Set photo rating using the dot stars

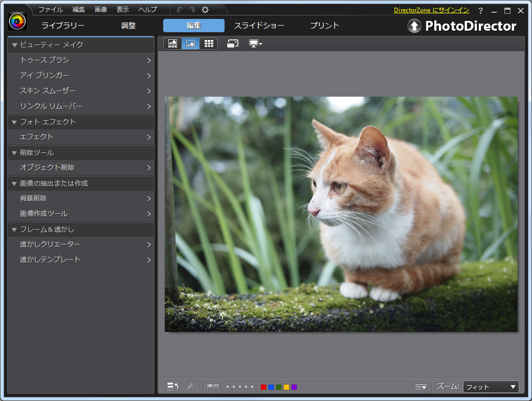pyautogui.click(x=239, y=387)
